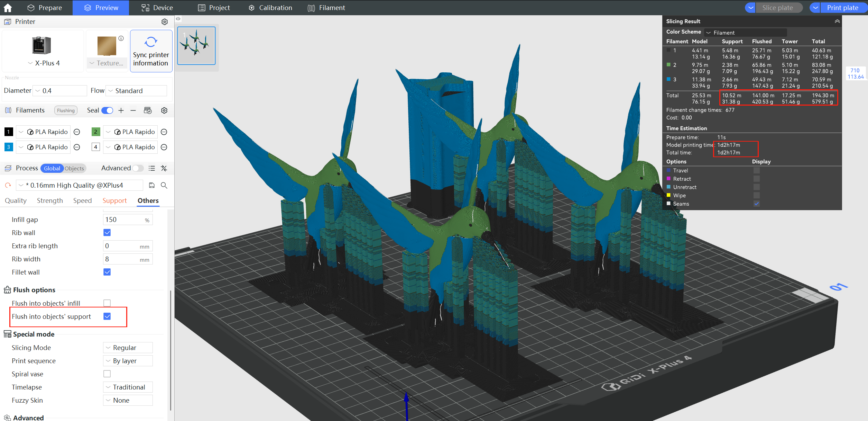Screen dimensions: 868x421
Task: Open Print sequence dropdown
Action: tap(128, 361)
